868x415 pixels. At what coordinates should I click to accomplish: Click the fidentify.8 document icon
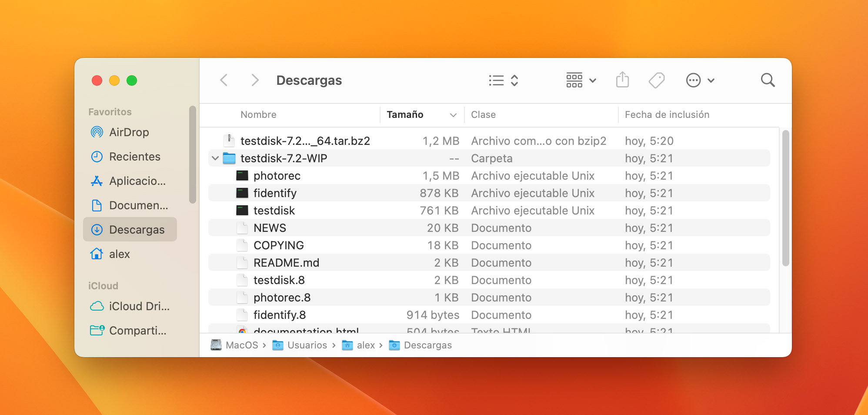(x=242, y=315)
